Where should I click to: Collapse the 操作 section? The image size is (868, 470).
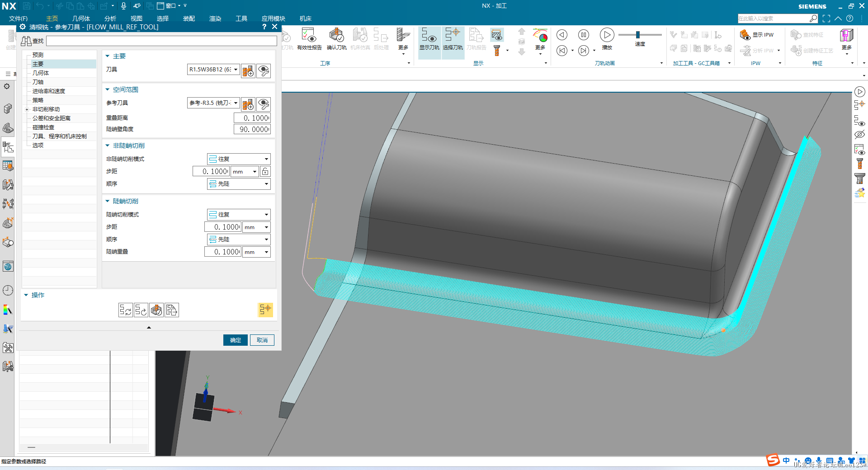(x=26, y=295)
